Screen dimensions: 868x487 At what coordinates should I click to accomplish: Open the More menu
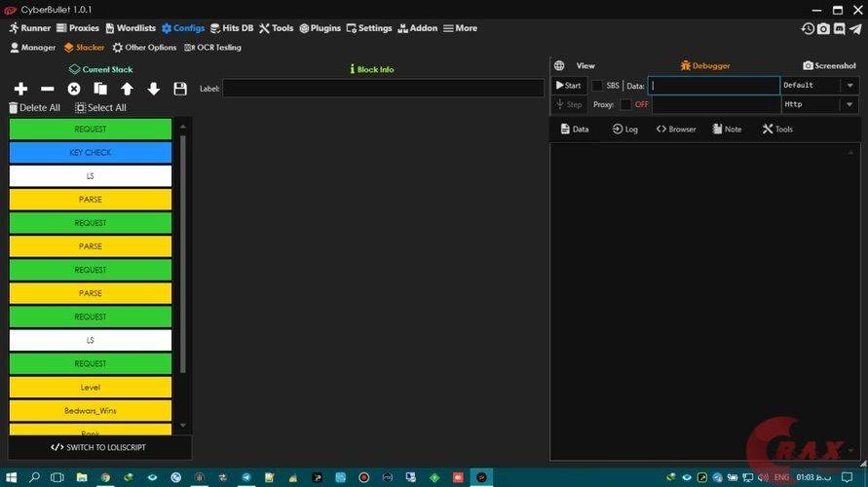(461, 28)
